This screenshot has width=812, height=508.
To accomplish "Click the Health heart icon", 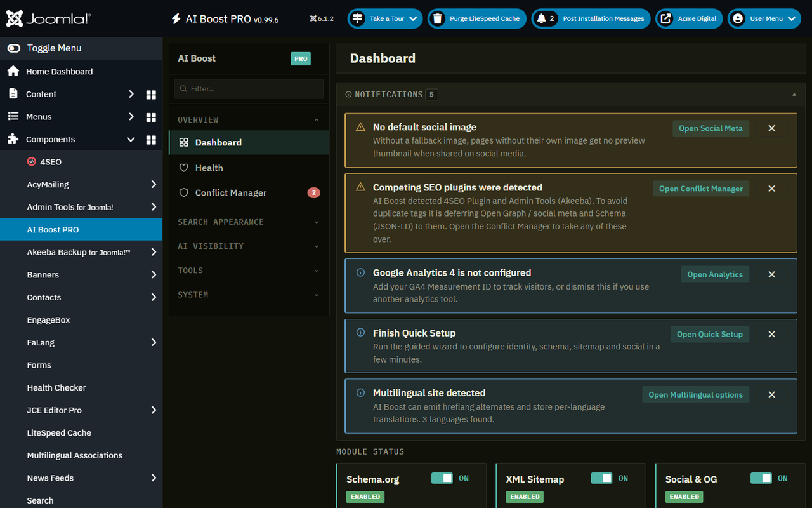I will pos(184,168).
